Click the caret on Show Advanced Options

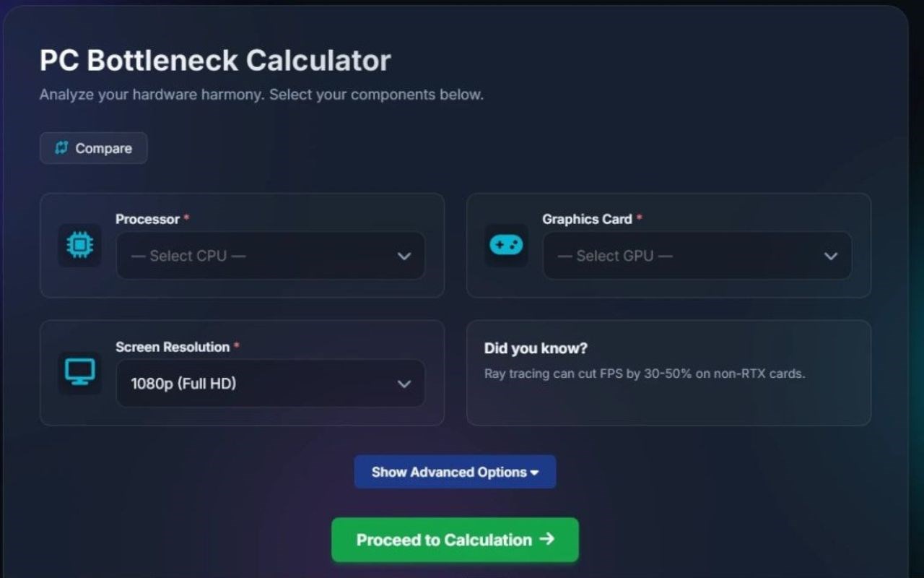pos(534,473)
